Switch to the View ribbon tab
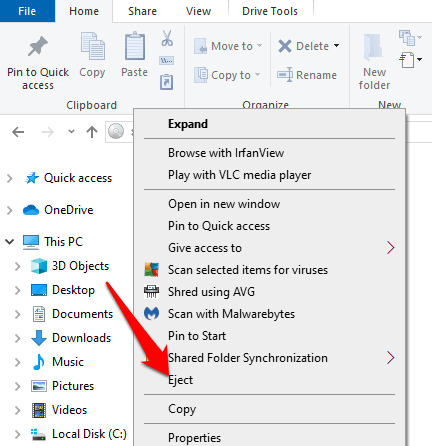This screenshot has height=446, width=432. click(198, 11)
